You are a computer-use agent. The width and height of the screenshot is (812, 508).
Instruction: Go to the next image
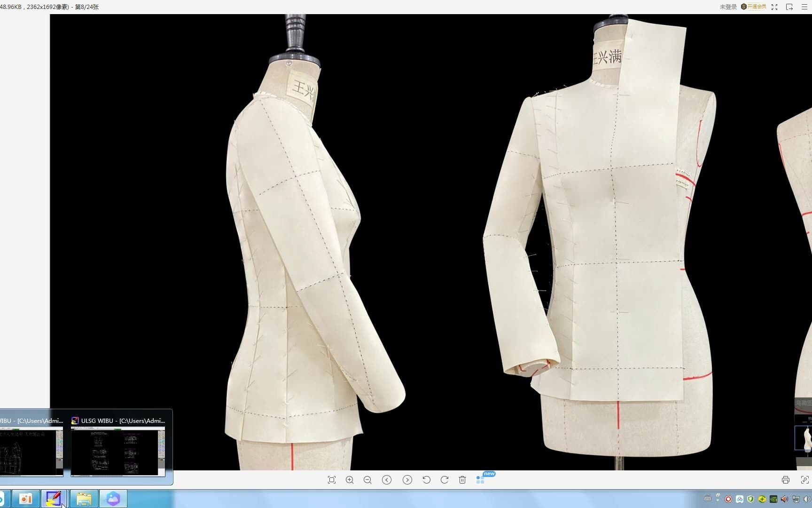coord(407,480)
